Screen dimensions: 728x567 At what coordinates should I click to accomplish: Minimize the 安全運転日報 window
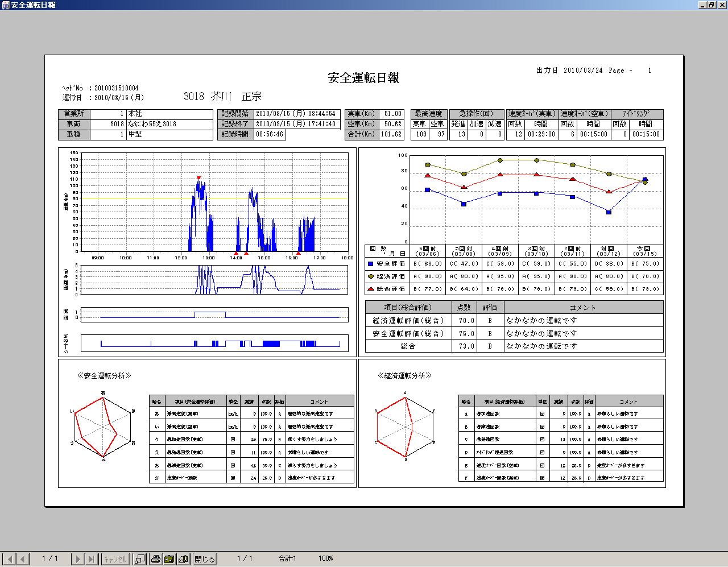point(702,5)
